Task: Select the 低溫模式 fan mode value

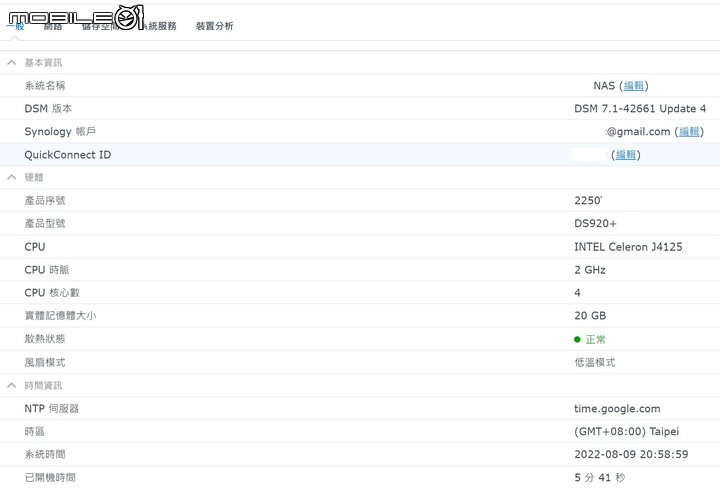Action: click(x=595, y=363)
